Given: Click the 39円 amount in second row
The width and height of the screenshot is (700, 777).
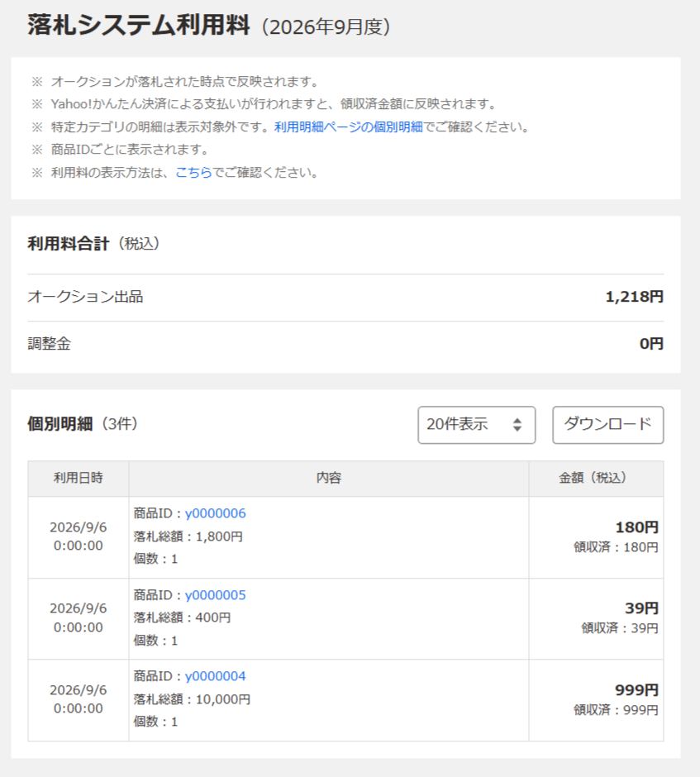Looking at the screenshot, I should coord(641,608).
